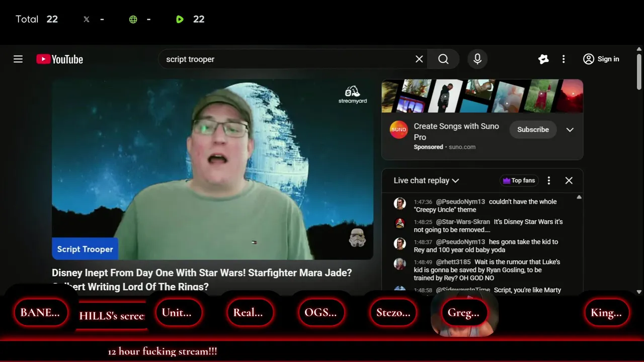Click the Script Trooper name banner

85,249
